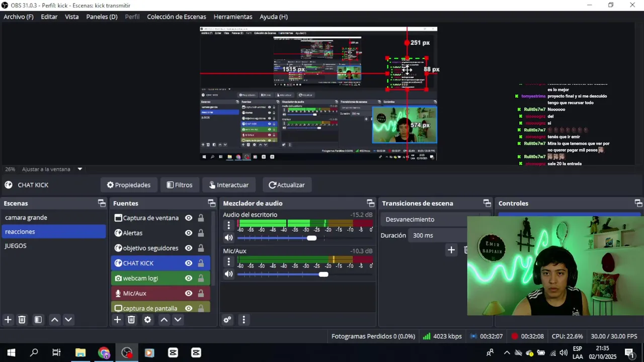Toggle lock on Alertas source
This screenshot has width=644, height=362.
pos(201,233)
